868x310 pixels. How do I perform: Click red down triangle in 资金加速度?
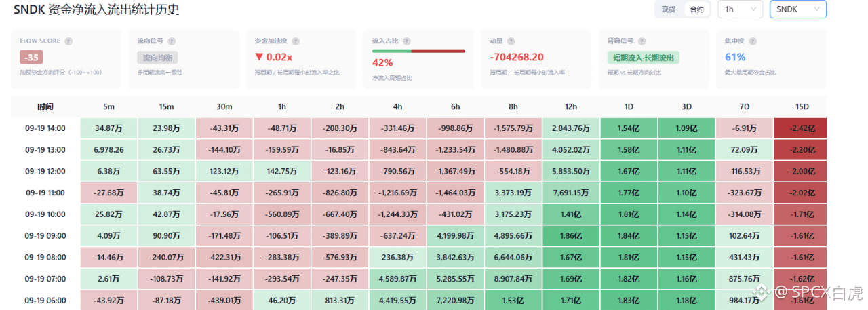(259, 58)
